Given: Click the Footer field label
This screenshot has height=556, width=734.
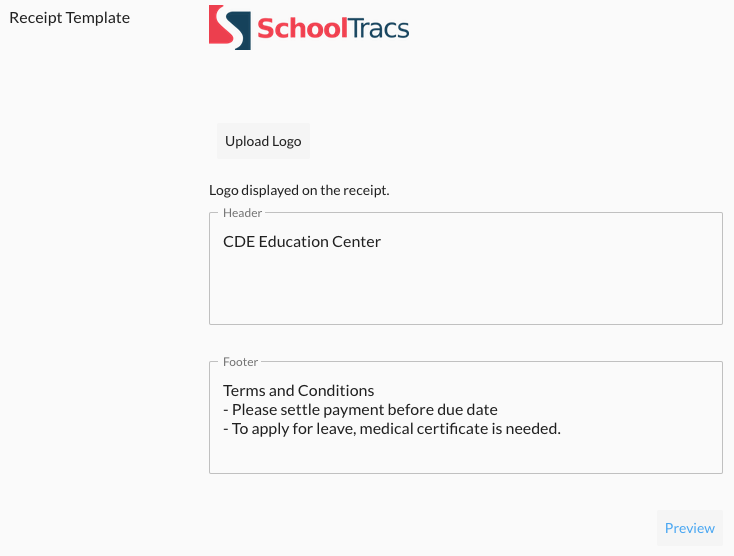Looking at the screenshot, I should [x=241, y=362].
